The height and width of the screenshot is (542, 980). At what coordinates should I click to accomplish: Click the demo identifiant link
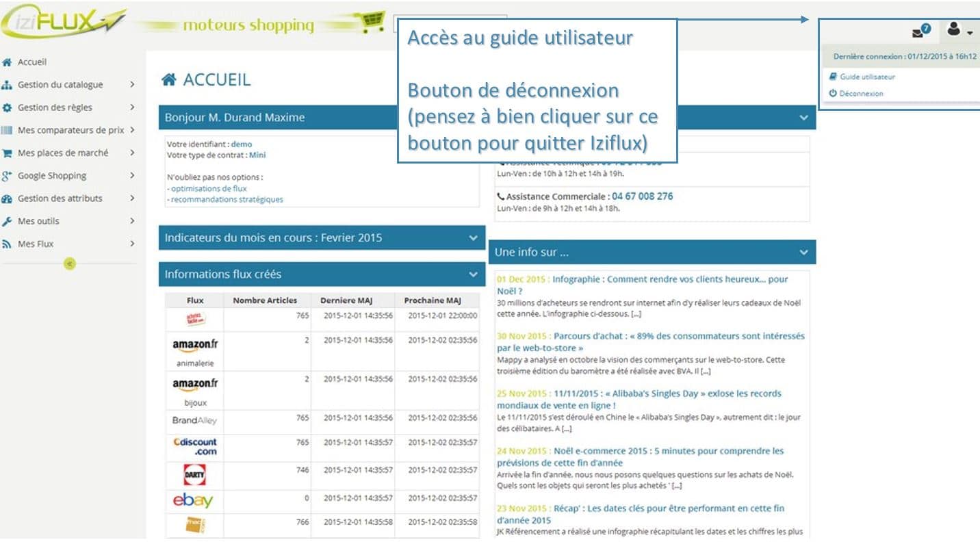tap(242, 144)
